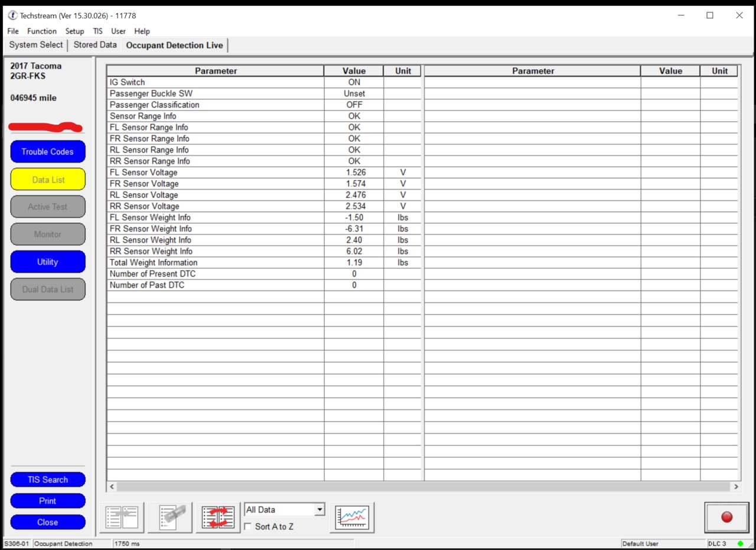Click the scrollbar right arrow
756x550 pixels.
click(x=736, y=487)
